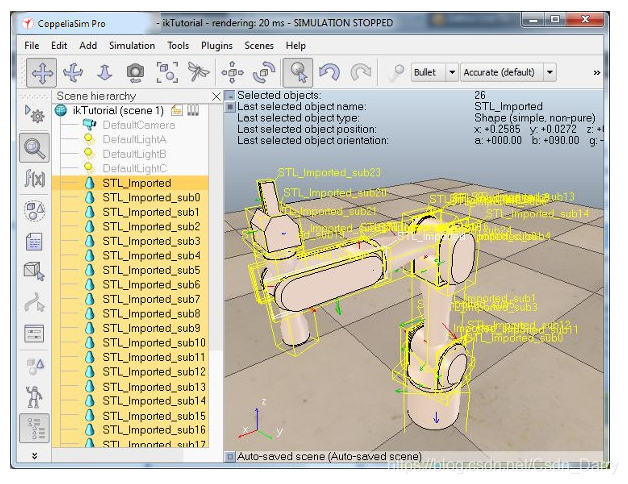Select STL_Imported_sub7 in hierarchy
The width and height of the screenshot is (628, 484).
(x=151, y=299)
